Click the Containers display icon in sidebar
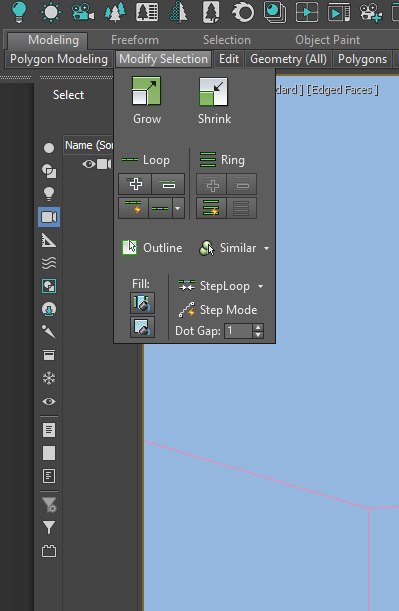399x611 pixels. click(x=49, y=355)
